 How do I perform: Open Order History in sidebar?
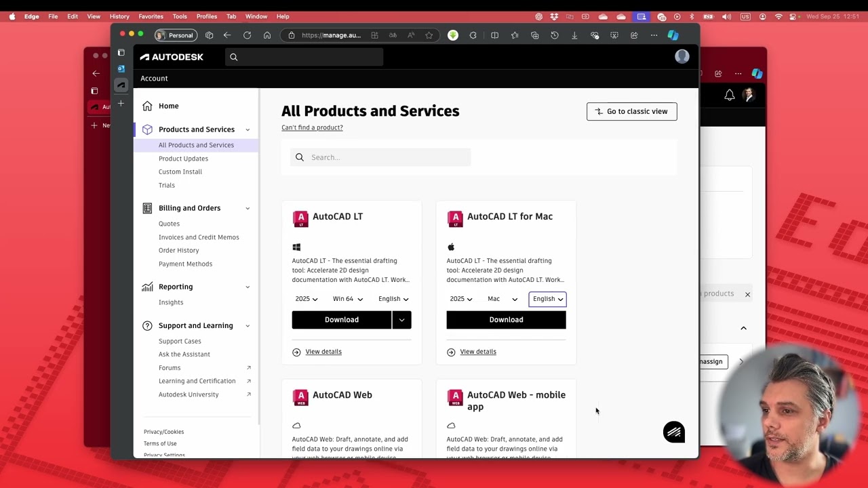179,250
